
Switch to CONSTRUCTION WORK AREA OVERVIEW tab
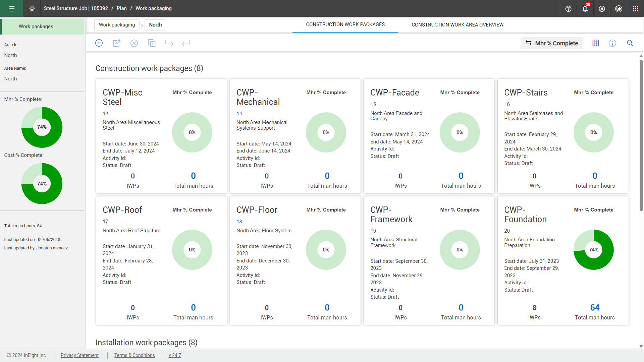pyautogui.click(x=458, y=24)
